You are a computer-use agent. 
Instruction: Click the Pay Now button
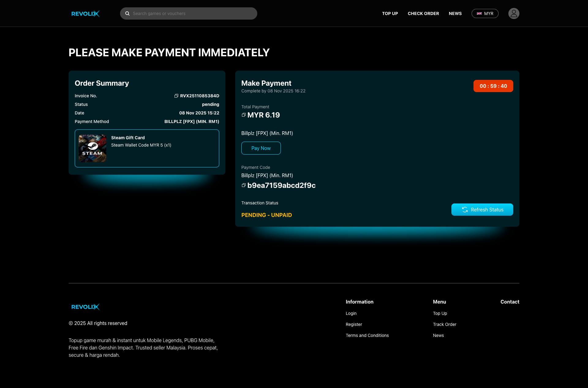click(x=261, y=148)
